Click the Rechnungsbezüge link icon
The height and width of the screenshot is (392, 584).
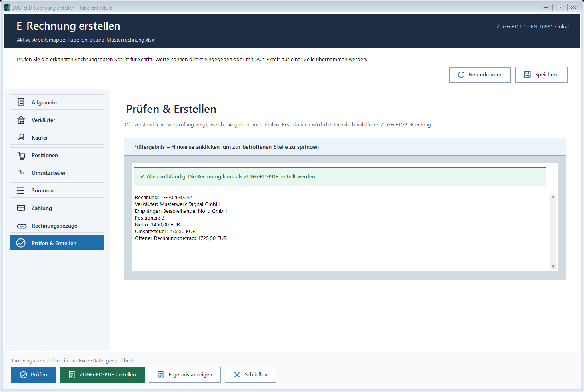[22, 226]
